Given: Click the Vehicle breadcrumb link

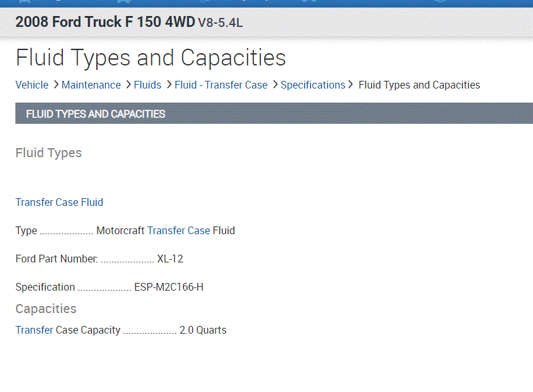Looking at the screenshot, I should 32,85.
